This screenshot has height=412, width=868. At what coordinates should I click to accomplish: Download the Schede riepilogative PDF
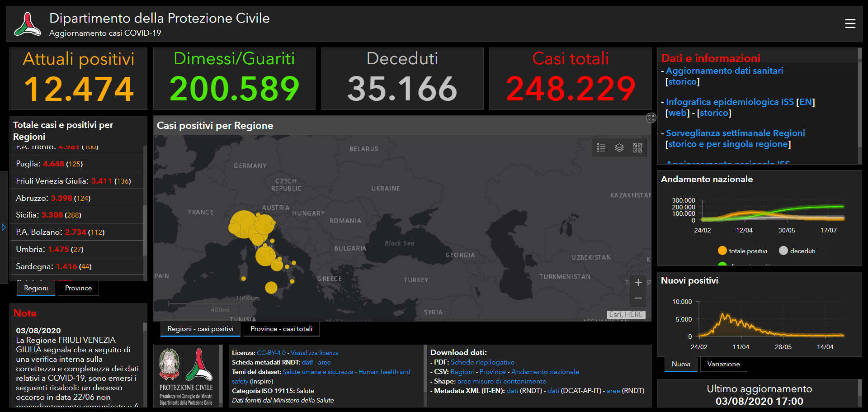click(482, 362)
